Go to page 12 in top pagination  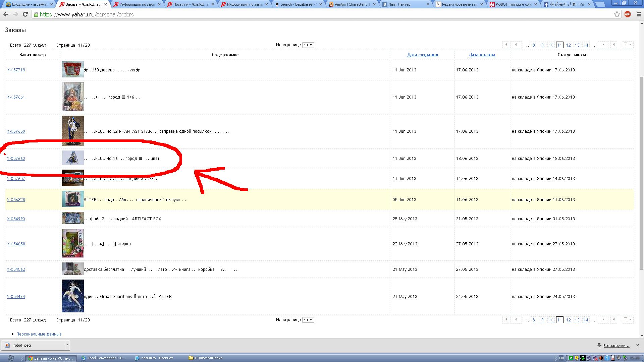pos(568,45)
